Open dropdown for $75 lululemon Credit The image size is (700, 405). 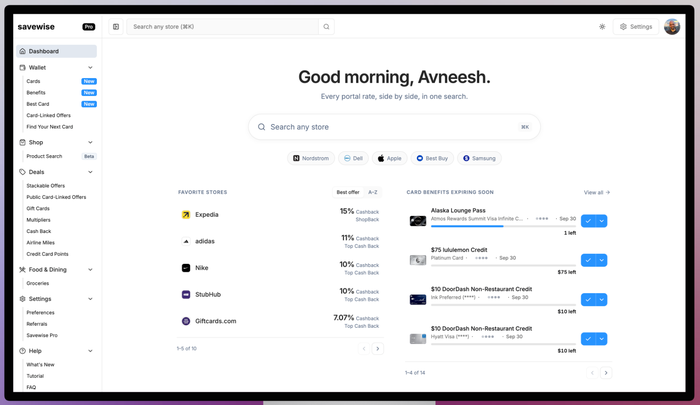point(601,260)
